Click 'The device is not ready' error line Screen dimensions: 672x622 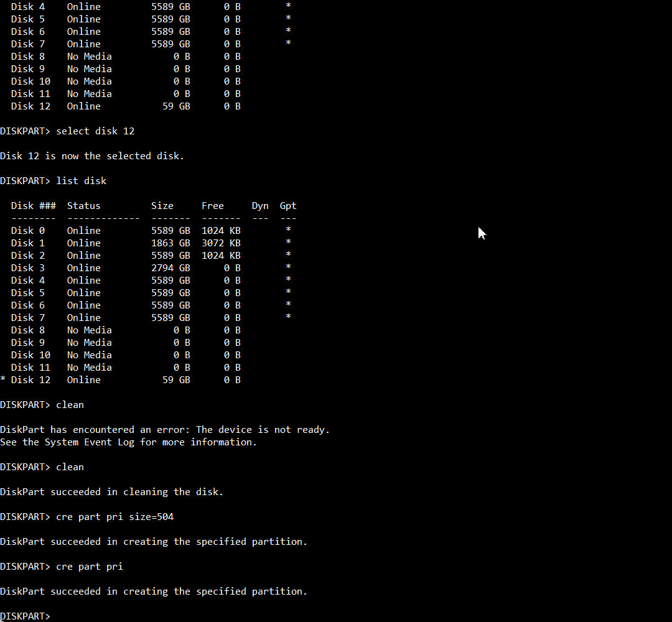click(165, 430)
